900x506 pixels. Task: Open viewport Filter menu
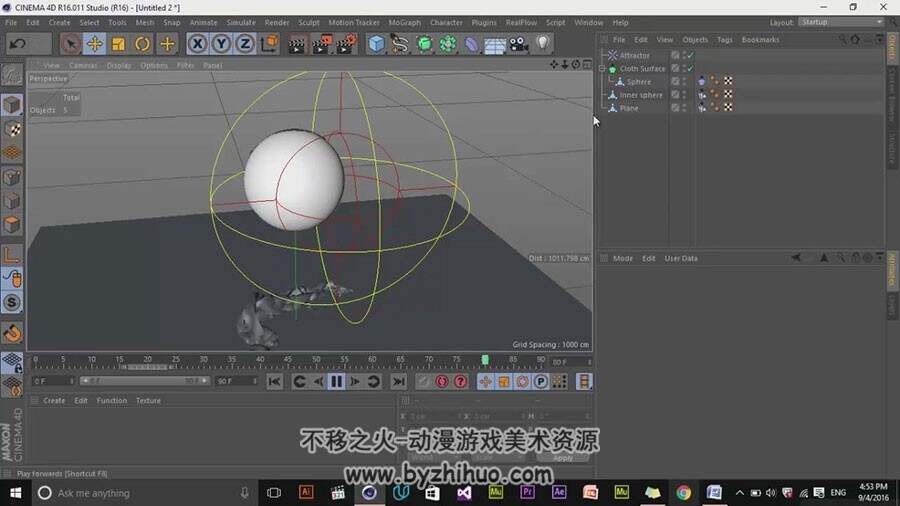pos(185,65)
